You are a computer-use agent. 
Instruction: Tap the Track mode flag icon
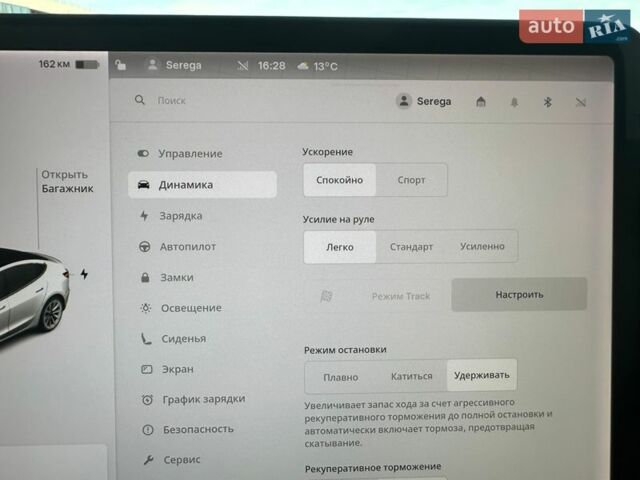327,296
